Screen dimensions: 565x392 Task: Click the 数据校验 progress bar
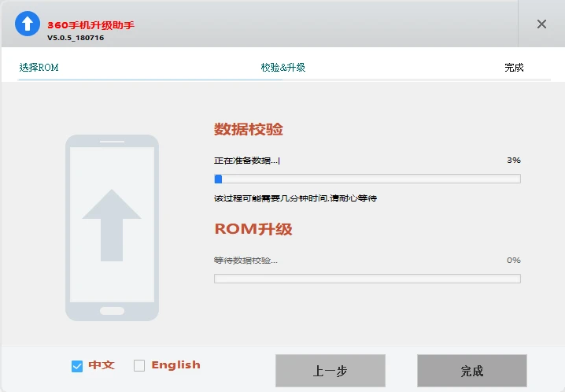[x=367, y=179]
